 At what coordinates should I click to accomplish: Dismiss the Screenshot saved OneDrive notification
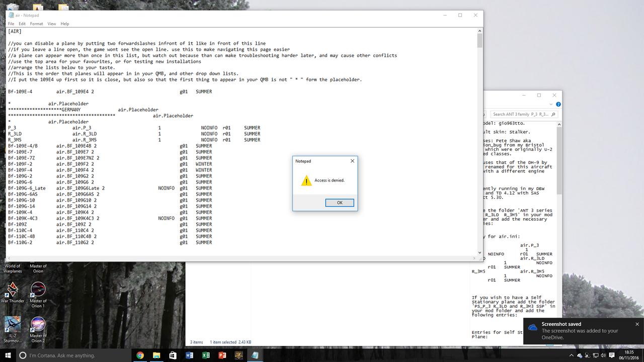(x=637, y=324)
